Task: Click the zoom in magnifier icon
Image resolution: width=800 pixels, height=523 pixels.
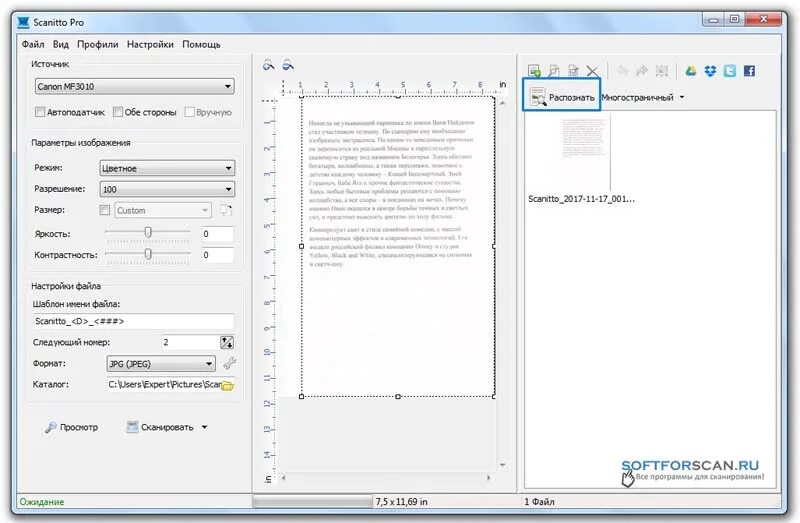Action: coord(268,65)
